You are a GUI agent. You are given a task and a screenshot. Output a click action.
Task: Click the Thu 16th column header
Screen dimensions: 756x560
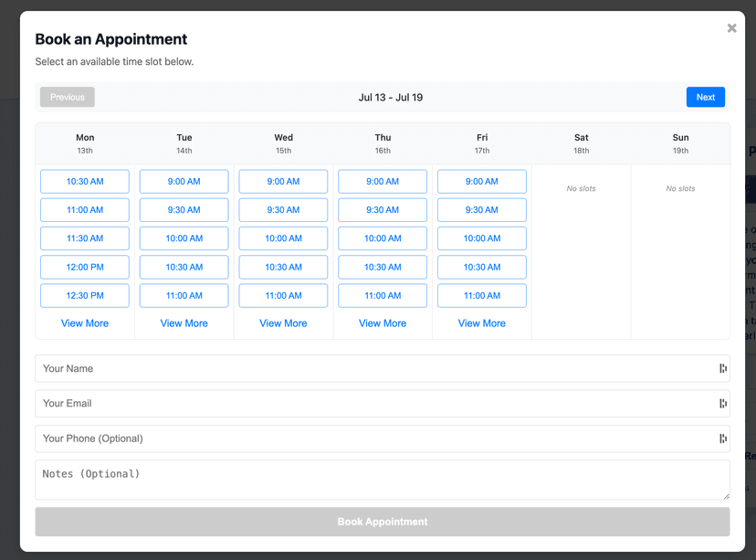click(383, 143)
